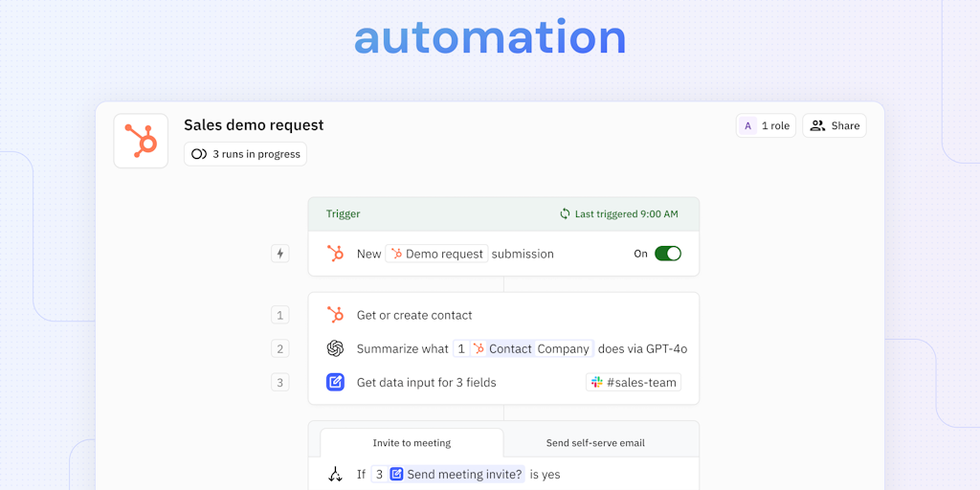Open the 1 role button
The width and height of the screenshot is (980, 490).
(x=766, y=125)
